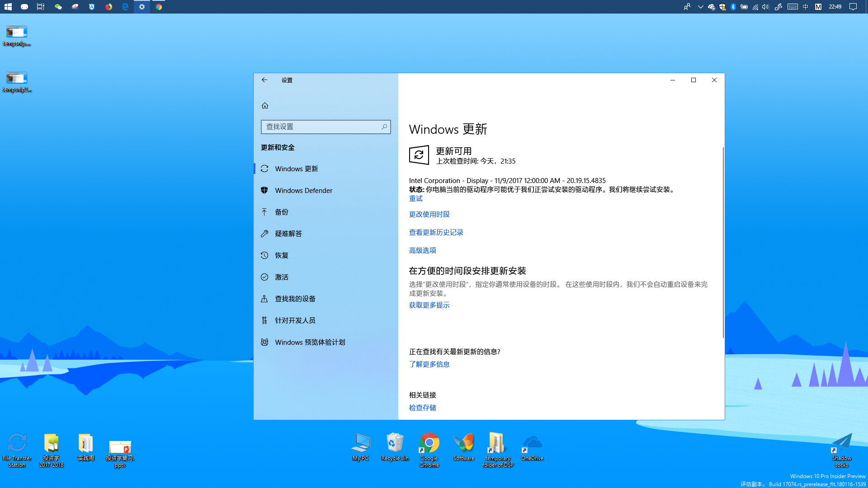Open touch keyboard tray icon
Viewport: 868px width, 488px height.
pyautogui.click(x=793, y=7)
